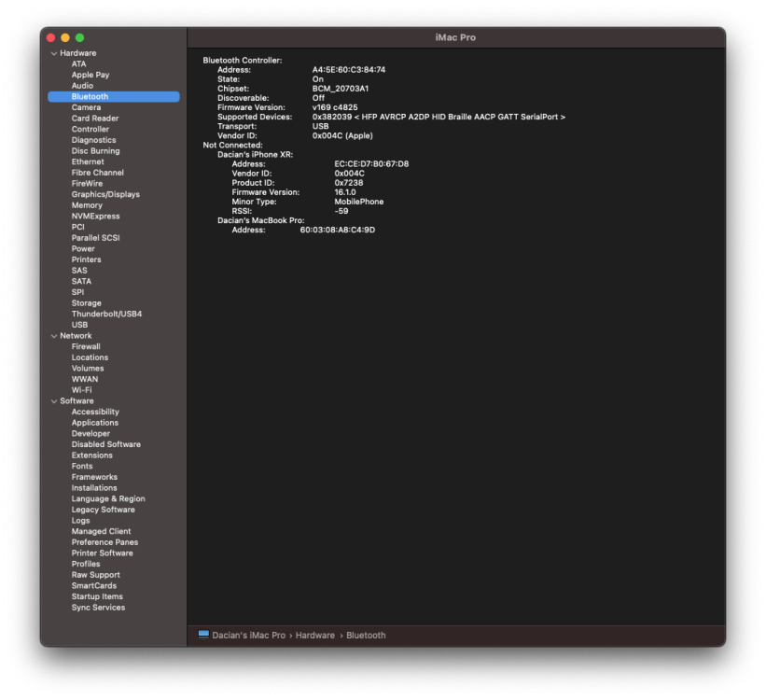Open Managed Client entry
Viewport: 766px width, 700px height.
[x=101, y=531]
